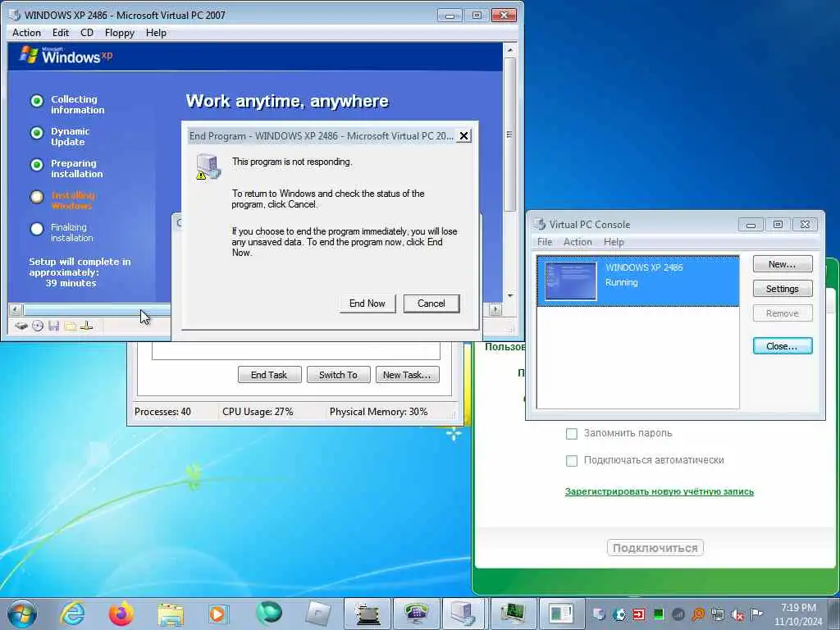Screen dimensions: 840x630
Task: Click New... in Virtual PC Console
Action: [782, 264]
